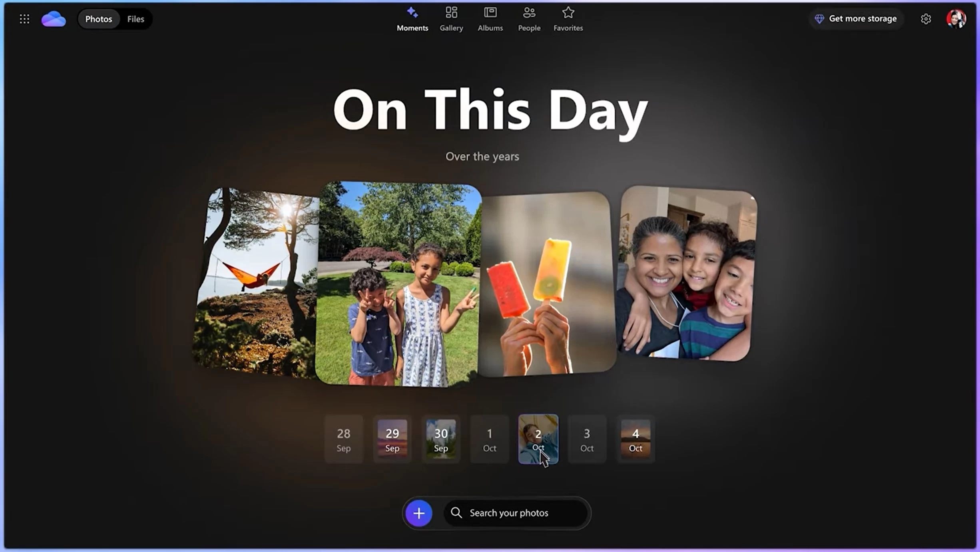The height and width of the screenshot is (552, 980).
Task: Open OneDrive settings with the gear icon
Action: [x=926, y=19]
